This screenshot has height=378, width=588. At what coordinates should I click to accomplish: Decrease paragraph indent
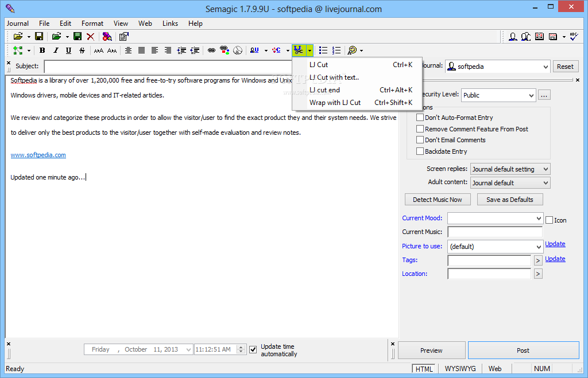pos(195,50)
